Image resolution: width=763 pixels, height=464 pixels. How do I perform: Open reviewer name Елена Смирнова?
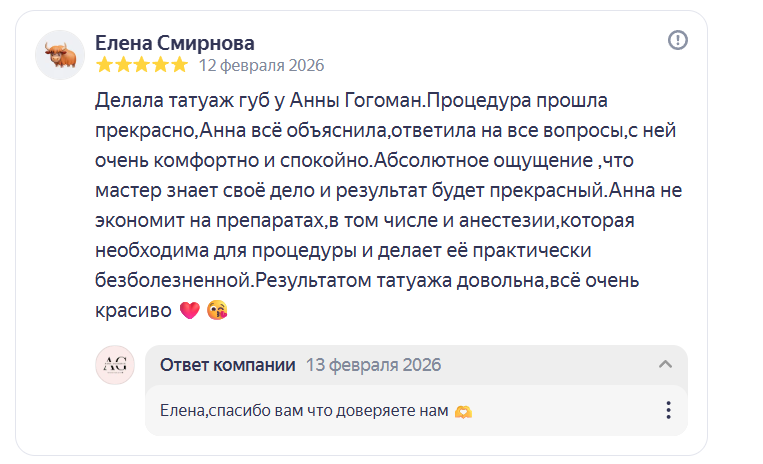coord(174,43)
